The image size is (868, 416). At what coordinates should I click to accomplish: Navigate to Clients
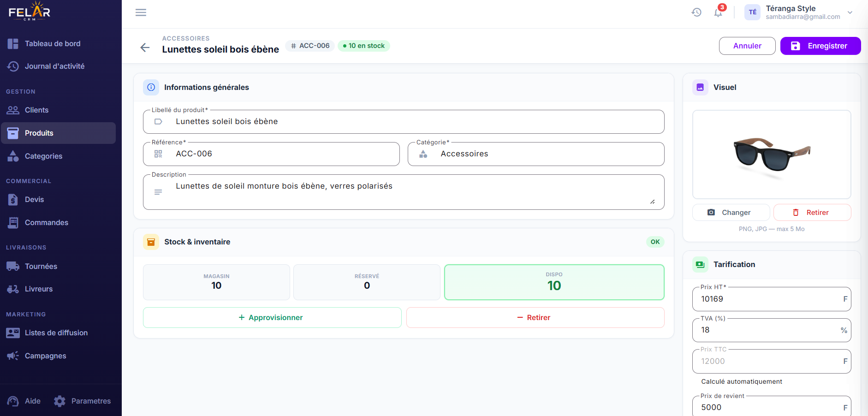59,110
